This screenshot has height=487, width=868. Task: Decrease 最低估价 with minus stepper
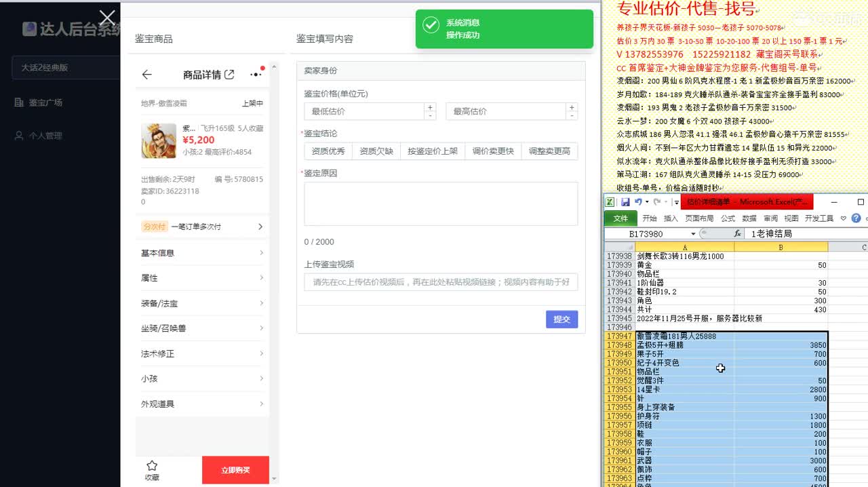pos(430,115)
